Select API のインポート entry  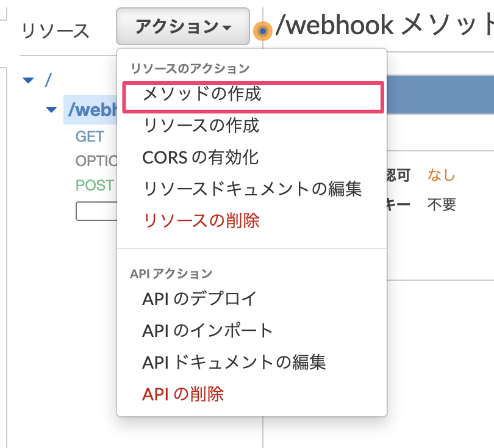point(207,330)
